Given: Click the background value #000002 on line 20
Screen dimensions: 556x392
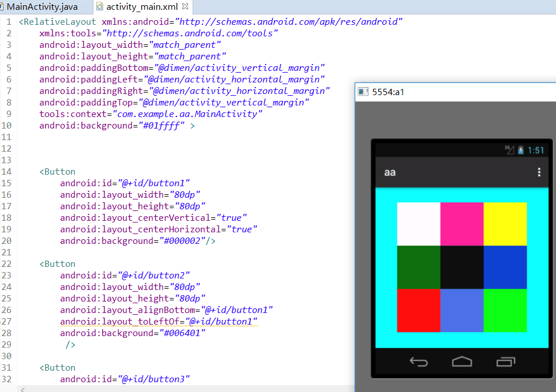Looking at the screenshot, I should [x=182, y=241].
